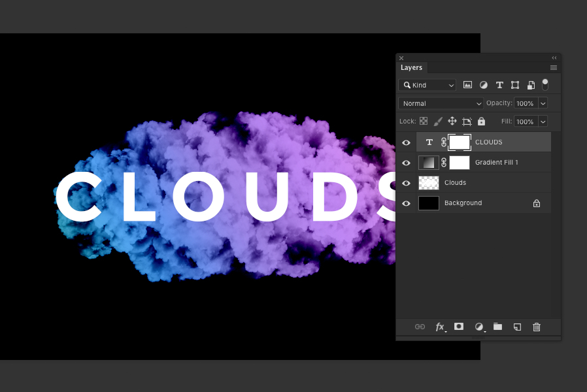The image size is (587, 392).
Task: Click the Opacity label
Action: pyautogui.click(x=499, y=103)
